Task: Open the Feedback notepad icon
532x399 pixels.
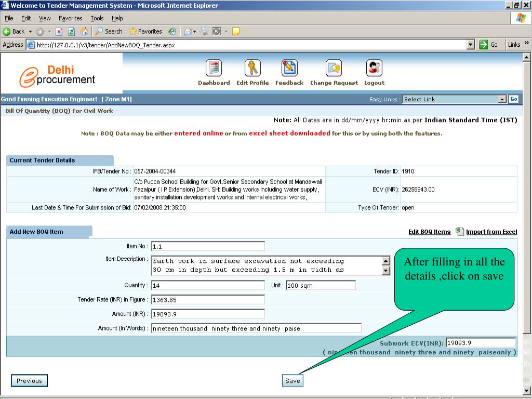Action: click(289, 68)
